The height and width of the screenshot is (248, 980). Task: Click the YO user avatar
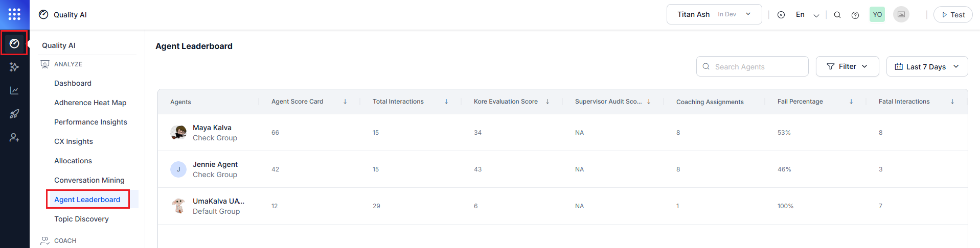877,14
